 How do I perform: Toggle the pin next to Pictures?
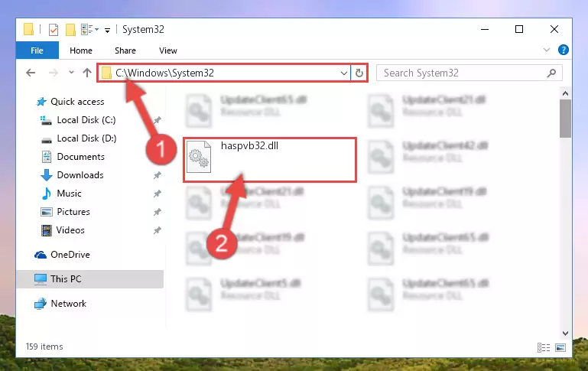tap(157, 212)
